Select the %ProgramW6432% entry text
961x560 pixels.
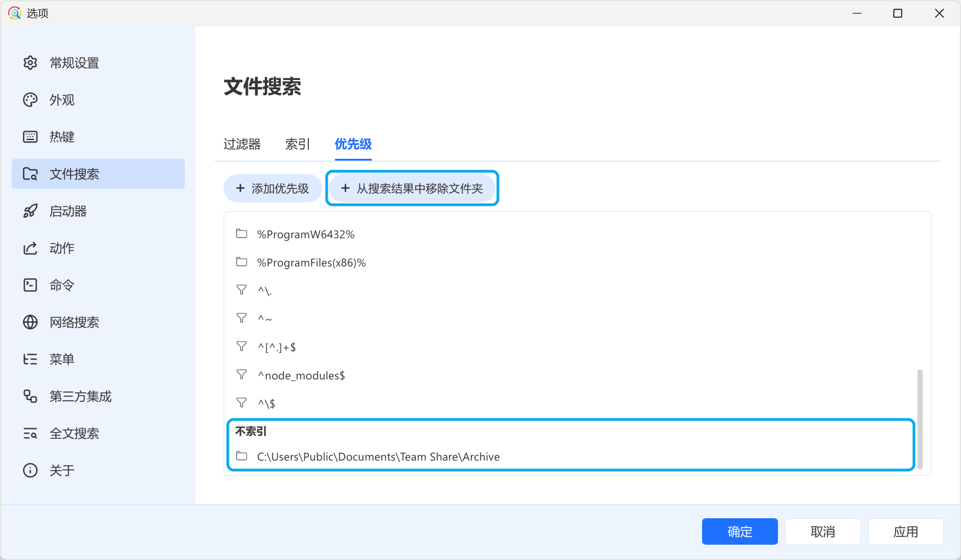tap(306, 234)
